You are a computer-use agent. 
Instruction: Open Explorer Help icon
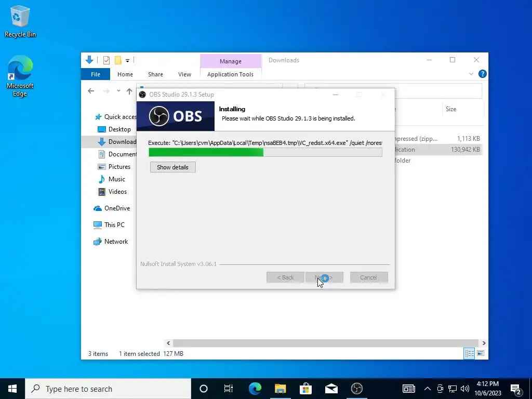482,74
